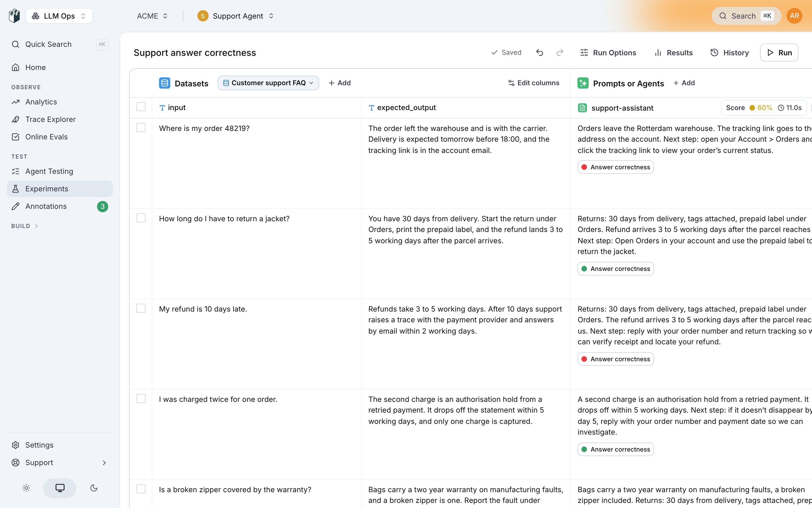The image size is (812, 508).
Task: Run the experiment
Action: 779,53
